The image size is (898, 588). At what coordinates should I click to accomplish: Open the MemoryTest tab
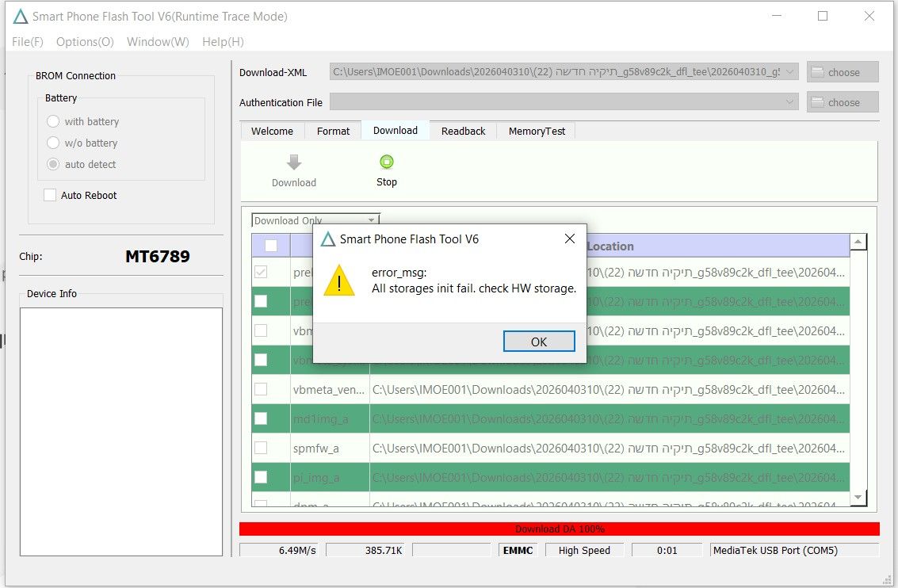click(537, 131)
